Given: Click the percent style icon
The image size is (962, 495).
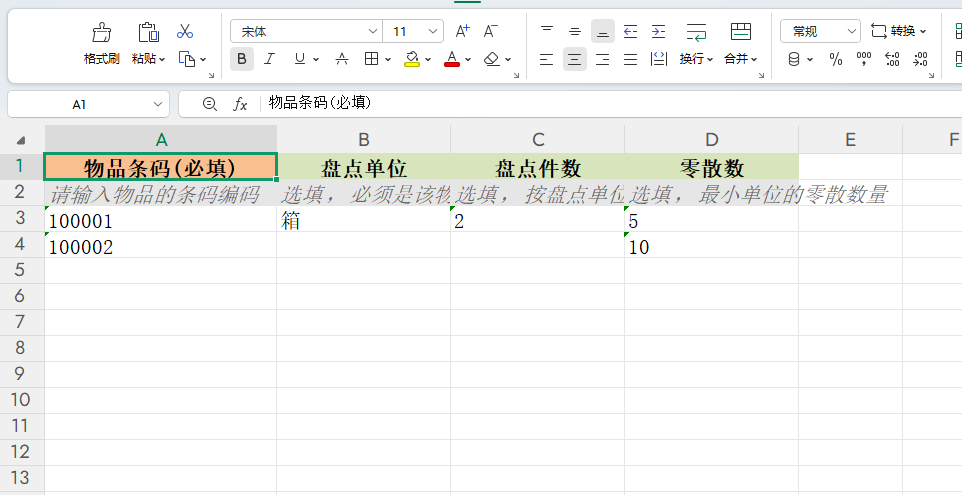Looking at the screenshot, I should pos(836,59).
